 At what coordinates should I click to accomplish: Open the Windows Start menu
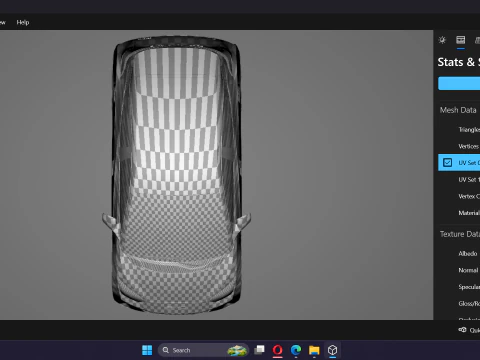point(147,350)
